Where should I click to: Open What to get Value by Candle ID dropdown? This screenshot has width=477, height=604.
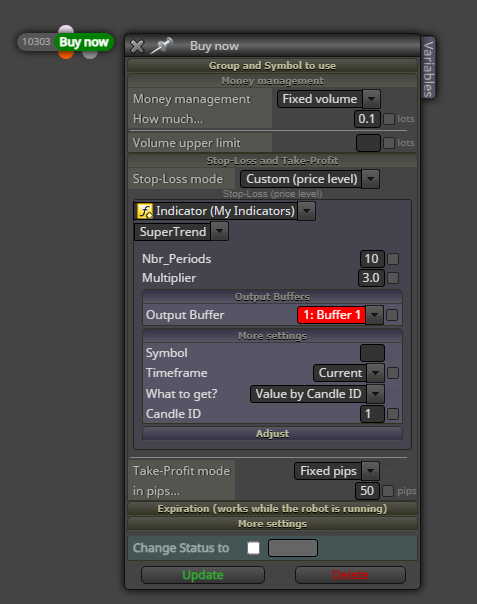point(317,394)
